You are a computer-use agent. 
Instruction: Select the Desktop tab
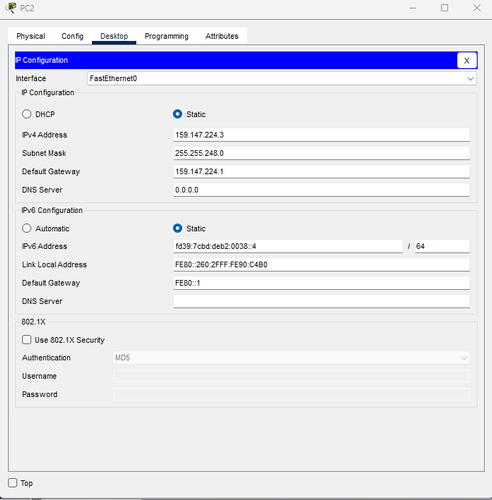coord(114,36)
